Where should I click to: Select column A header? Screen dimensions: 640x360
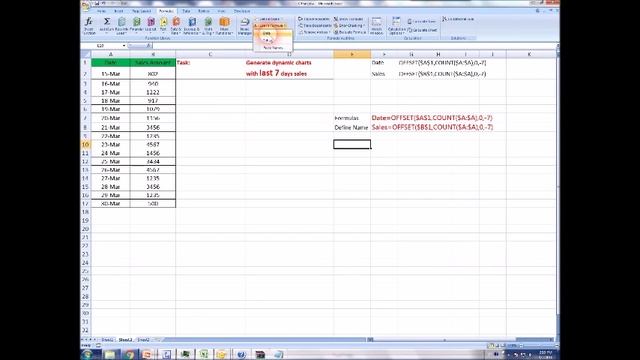pos(111,54)
